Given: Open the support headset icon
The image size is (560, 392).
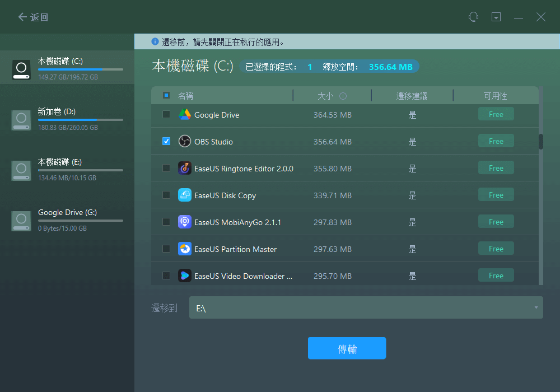Looking at the screenshot, I should 474,17.
